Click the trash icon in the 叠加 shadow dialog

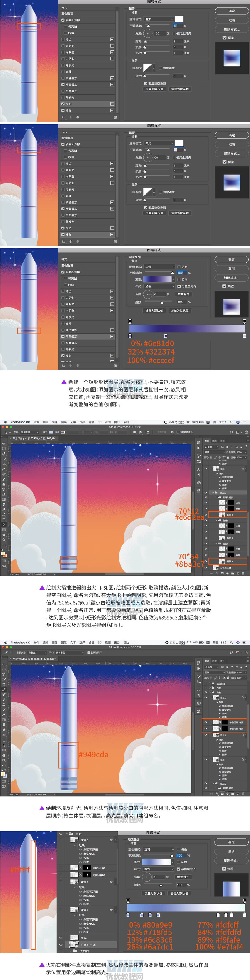(x=116, y=117)
